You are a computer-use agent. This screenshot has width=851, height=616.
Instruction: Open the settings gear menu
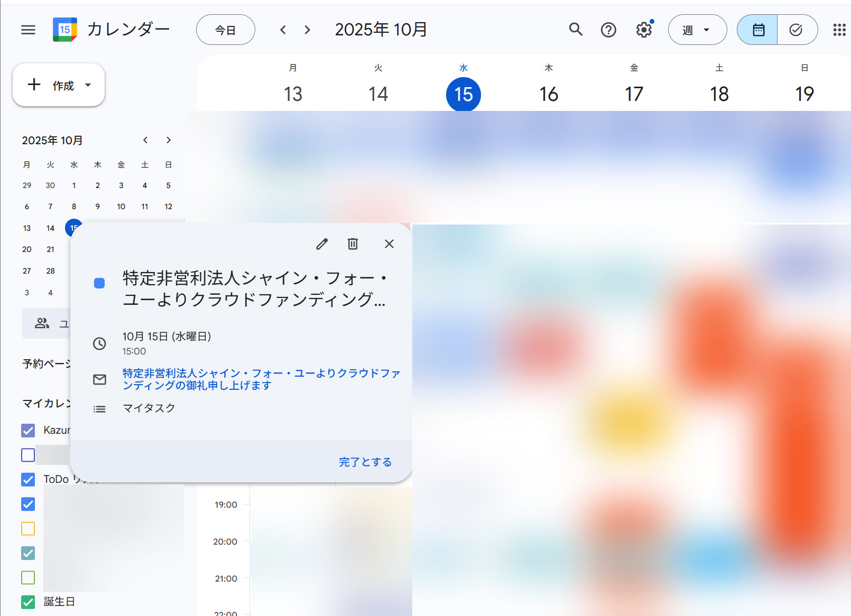click(x=643, y=30)
